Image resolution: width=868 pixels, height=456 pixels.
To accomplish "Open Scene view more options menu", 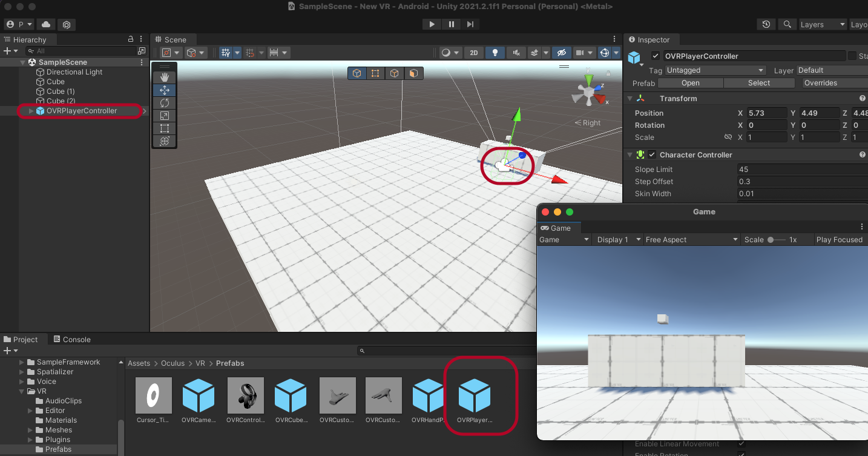I will tap(614, 39).
